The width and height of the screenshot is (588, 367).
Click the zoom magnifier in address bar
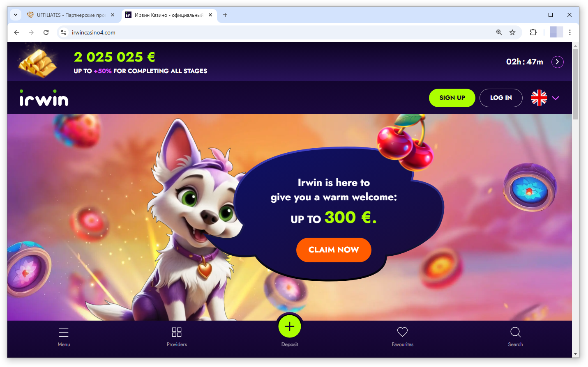499,32
